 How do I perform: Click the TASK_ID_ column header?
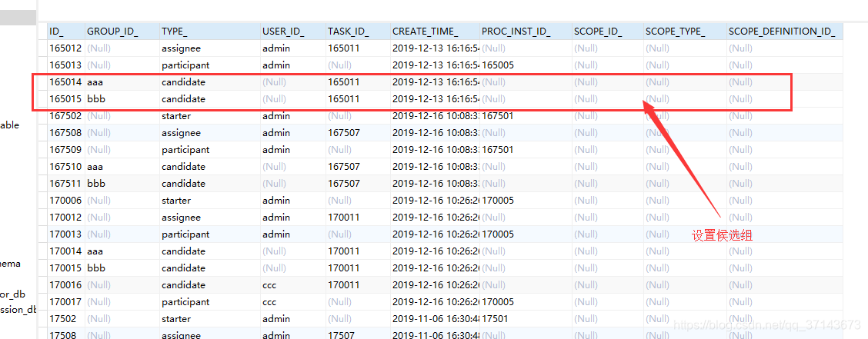click(x=358, y=31)
